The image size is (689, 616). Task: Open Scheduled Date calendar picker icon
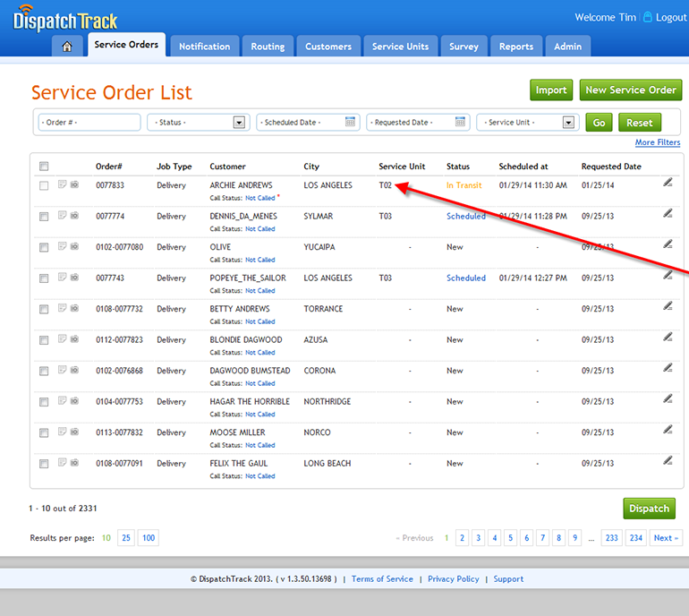click(x=351, y=123)
